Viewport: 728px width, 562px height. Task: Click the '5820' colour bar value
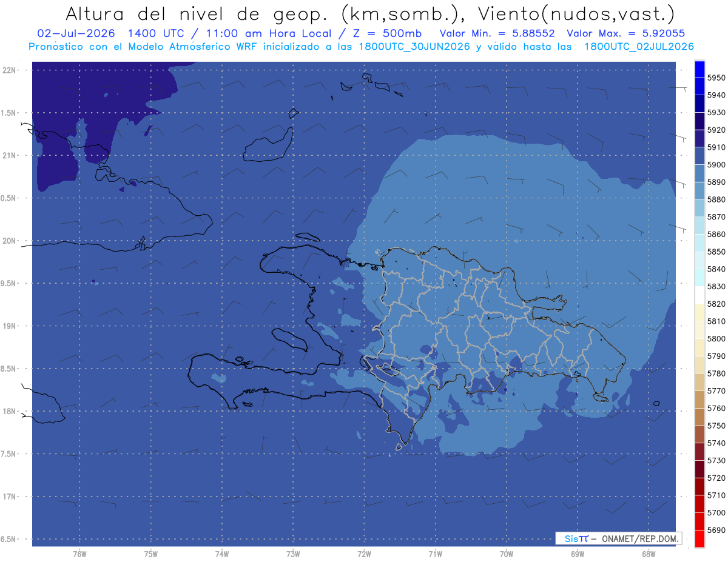click(716, 304)
